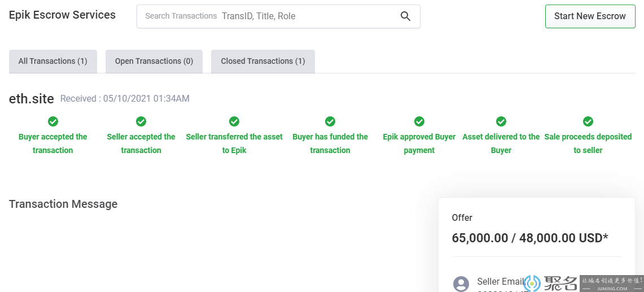Viewport: 644px width, 292px height.
Task: Click the Buyer has funded the transaction step
Action: (330, 143)
